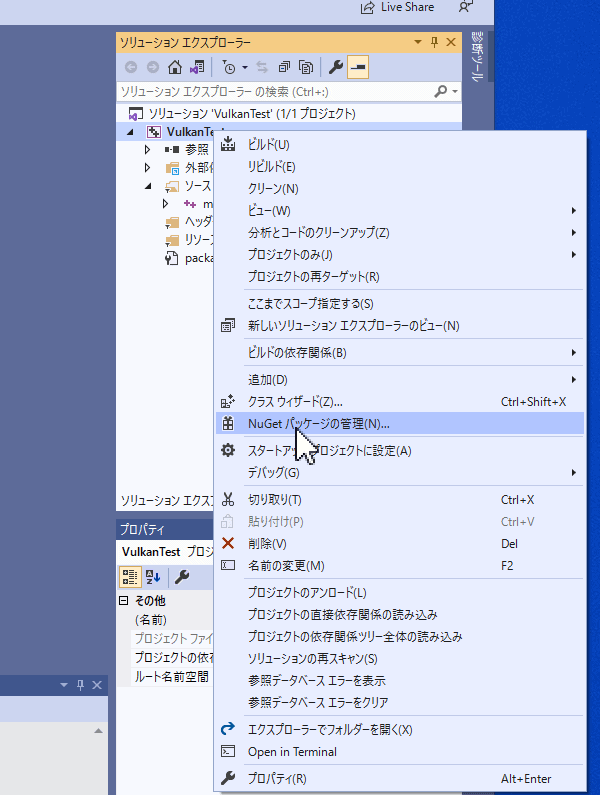Expand the C++ source file node
This screenshot has height=795, width=600.
coord(165,204)
